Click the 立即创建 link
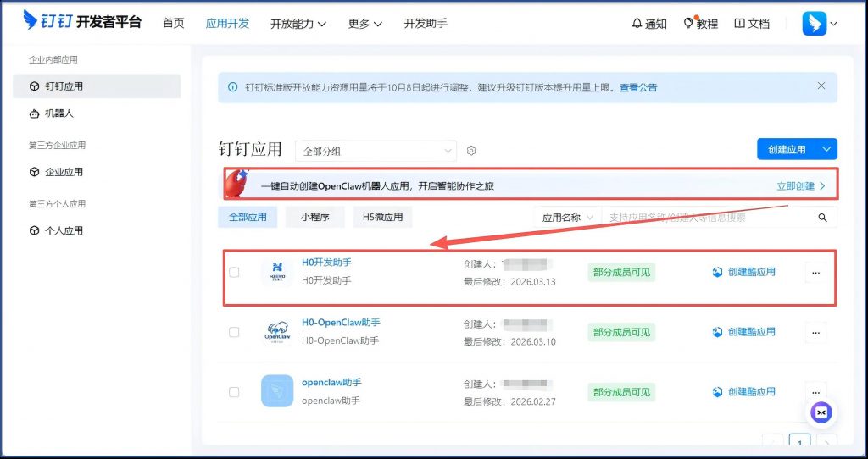This screenshot has width=868, height=459. tap(800, 185)
